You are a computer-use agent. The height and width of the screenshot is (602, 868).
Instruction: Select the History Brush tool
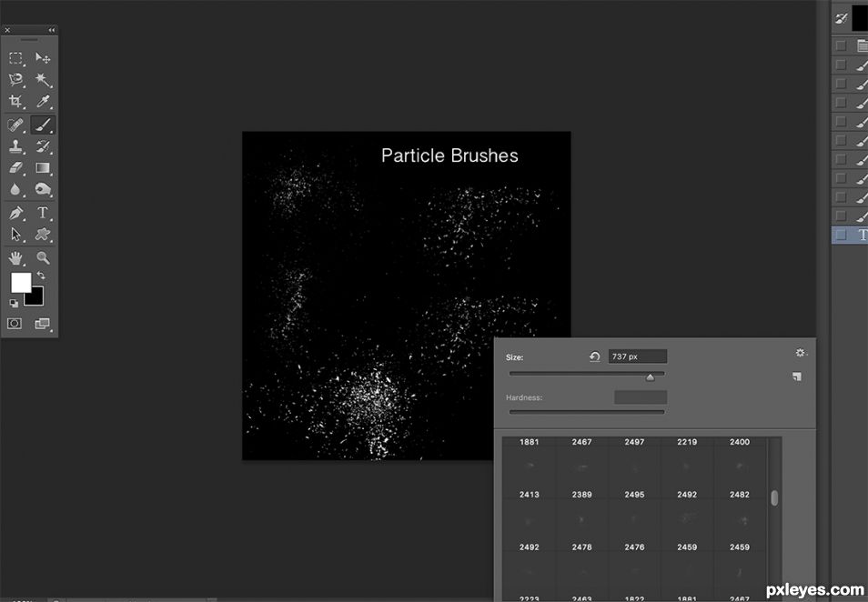click(x=43, y=146)
